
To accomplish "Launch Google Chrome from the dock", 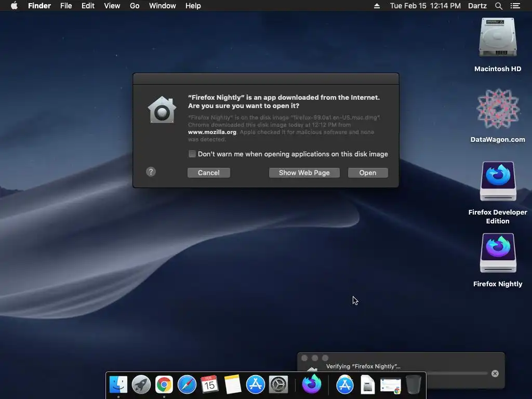I will click(164, 385).
